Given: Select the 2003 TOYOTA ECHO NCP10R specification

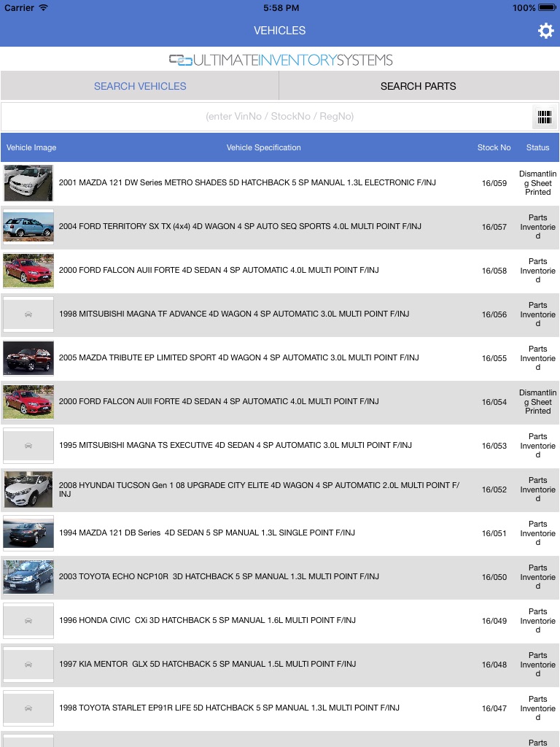Looking at the screenshot, I should coord(219,577).
